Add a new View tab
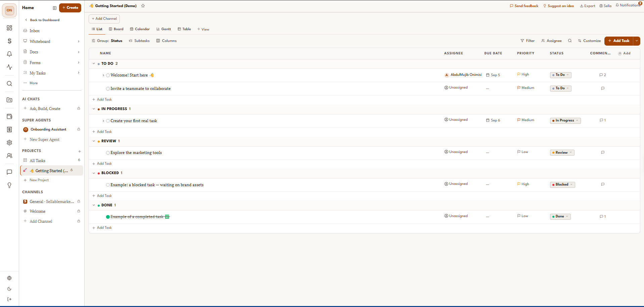 coord(203,29)
